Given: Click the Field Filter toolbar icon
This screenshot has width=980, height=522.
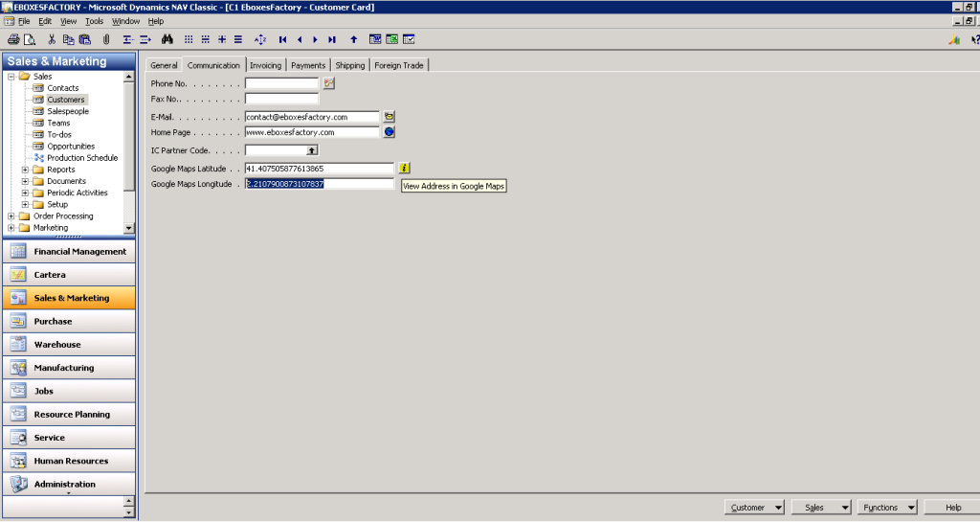Looking at the screenshot, I should click(189, 39).
